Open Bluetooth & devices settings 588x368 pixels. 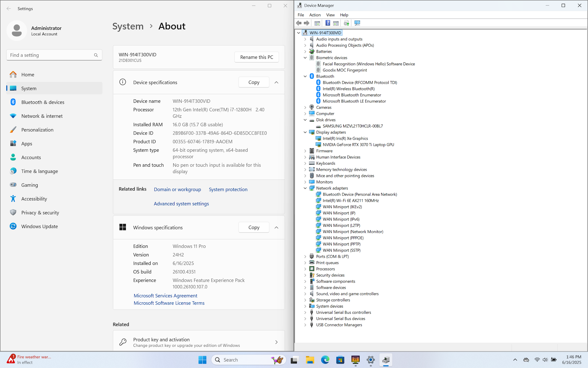(54, 102)
